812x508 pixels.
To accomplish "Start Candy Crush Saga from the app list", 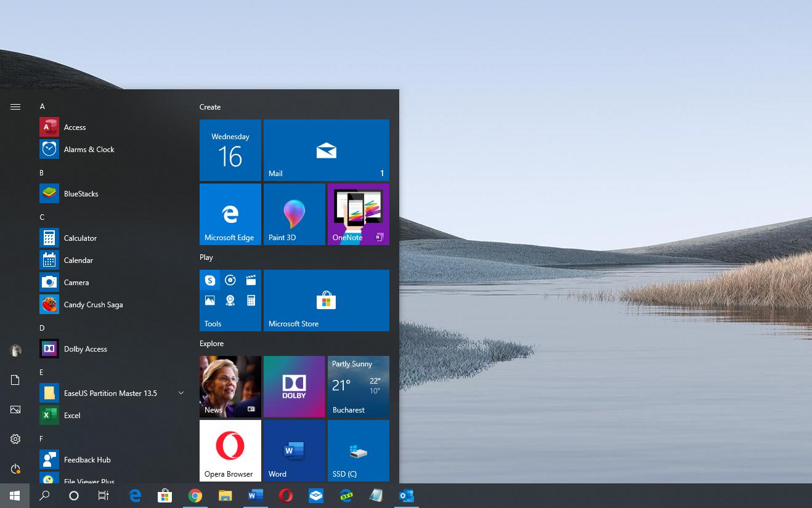I will pos(113,305).
